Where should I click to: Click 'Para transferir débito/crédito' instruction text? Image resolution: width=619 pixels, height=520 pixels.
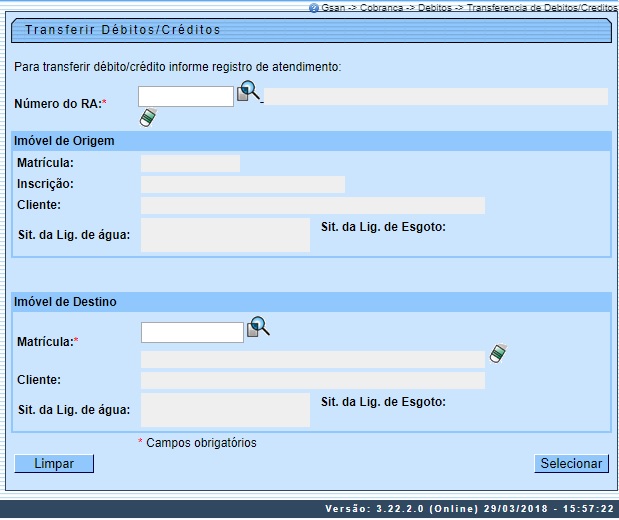point(178,67)
